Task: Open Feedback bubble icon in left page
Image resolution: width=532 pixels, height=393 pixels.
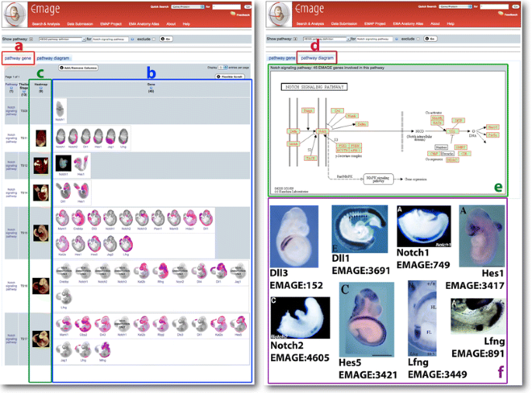Action: [x=233, y=14]
